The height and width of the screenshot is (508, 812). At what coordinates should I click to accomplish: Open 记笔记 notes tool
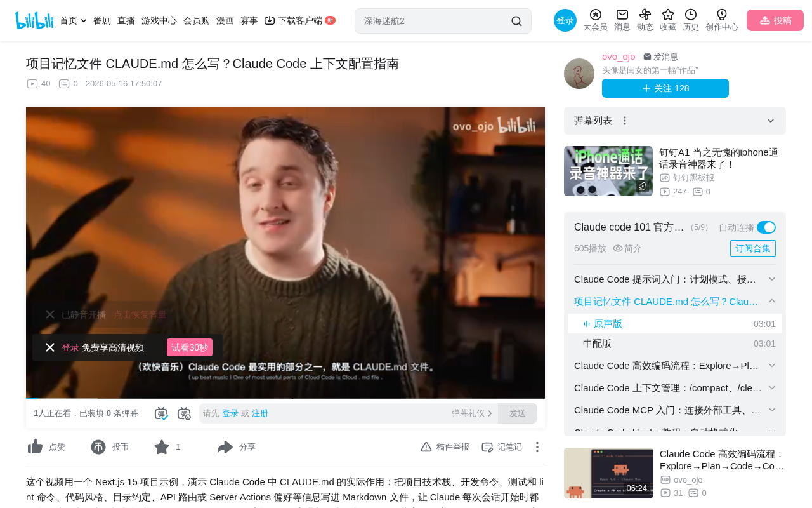(x=502, y=447)
